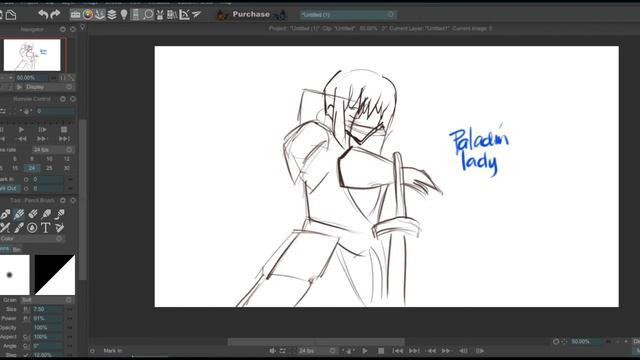Toggle sound speaker icon in bottom bar

tap(272, 351)
